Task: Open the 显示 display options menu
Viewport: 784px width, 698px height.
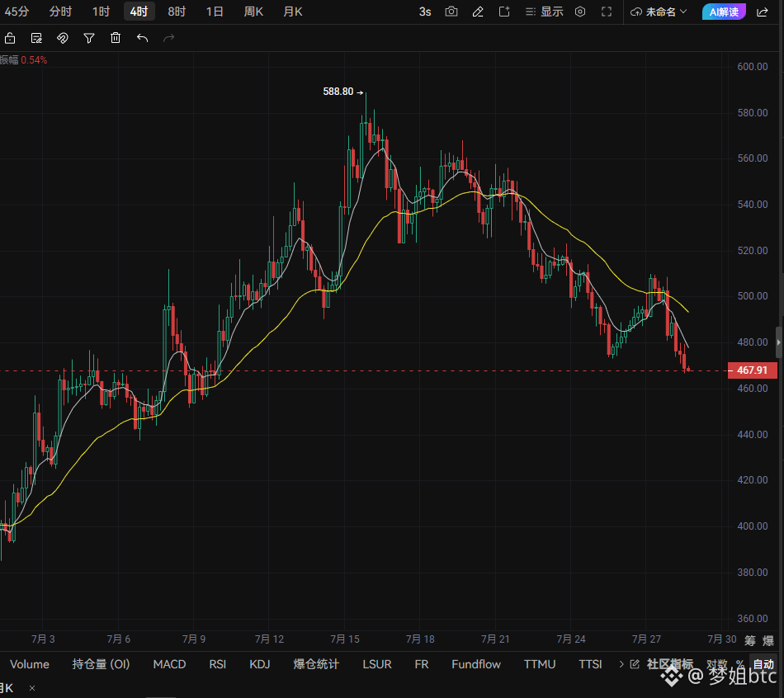Action: click(545, 12)
